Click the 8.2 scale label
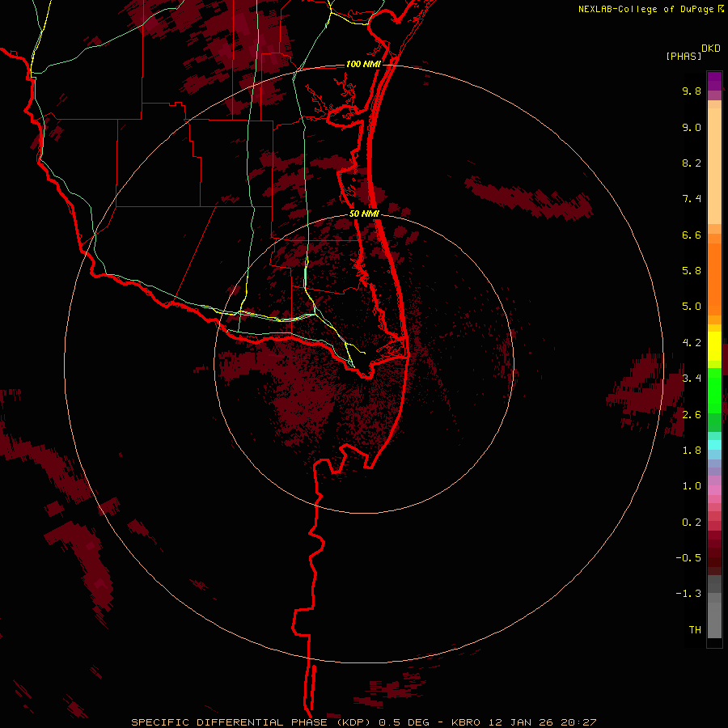The image size is (728, 728). pyautogui.click(x=692, y=163)
